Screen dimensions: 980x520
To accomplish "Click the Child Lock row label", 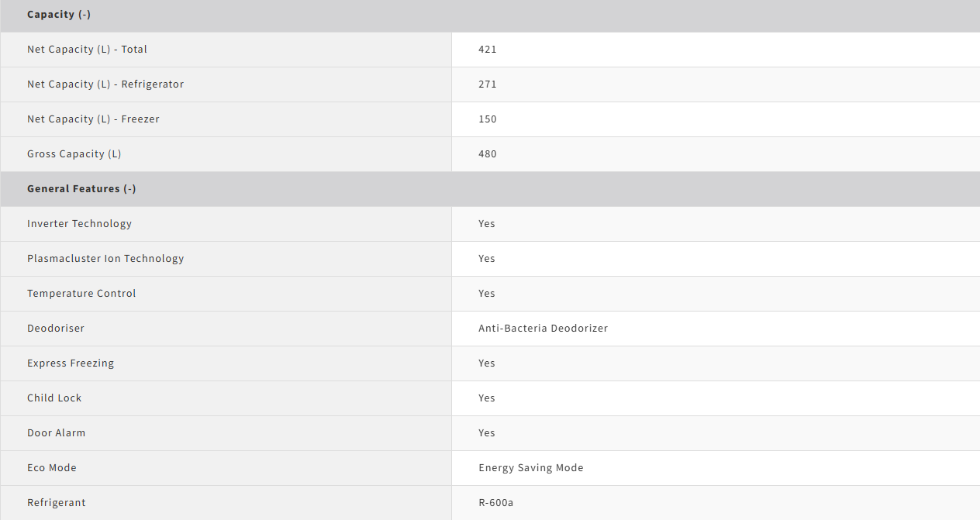I will point(54,398).
